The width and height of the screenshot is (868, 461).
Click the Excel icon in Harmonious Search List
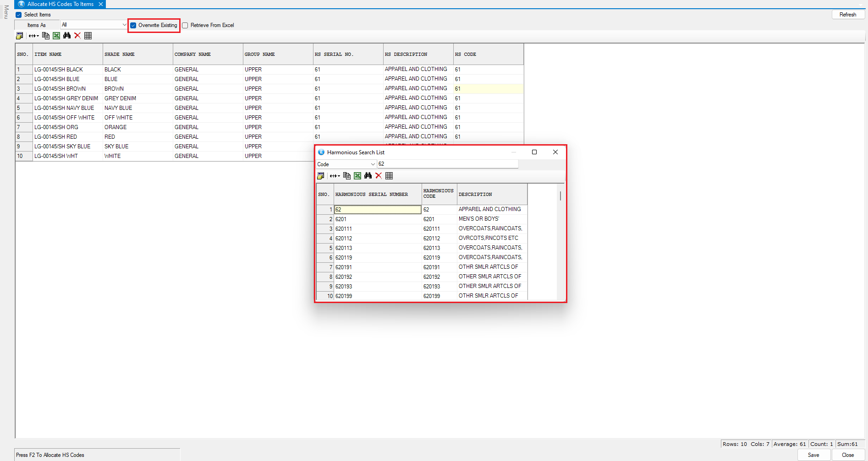click(x=357, y=176)
